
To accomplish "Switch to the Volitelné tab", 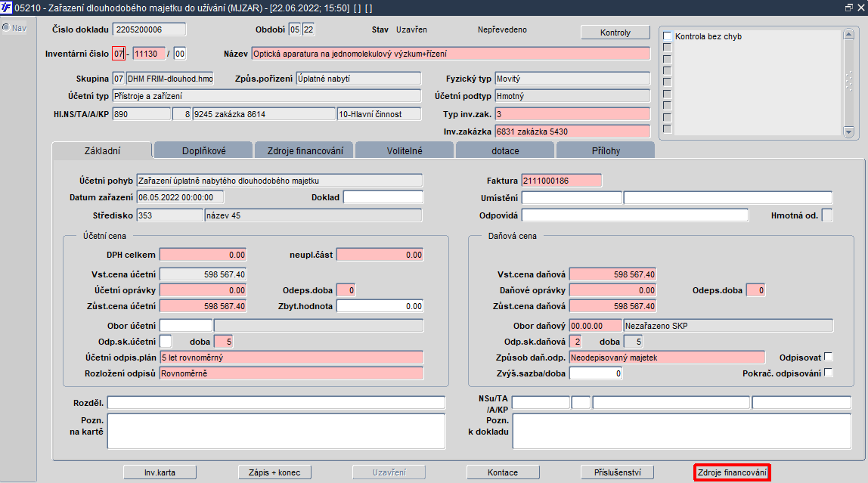I will point(404,150).
